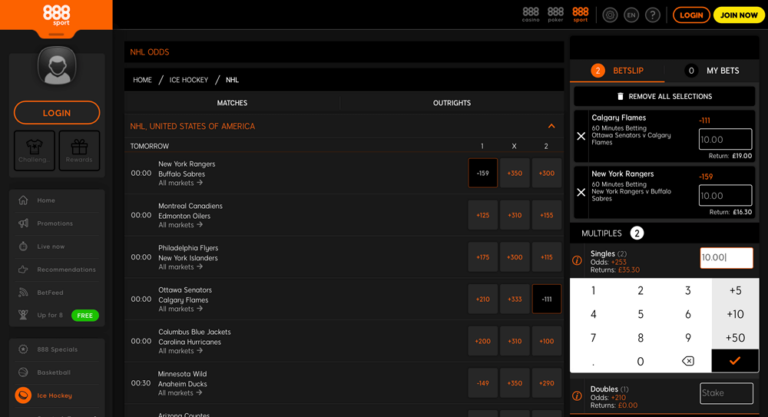Remove the New York Rangers selection
The width and height of the screenshot is (768, 417).
581,193
